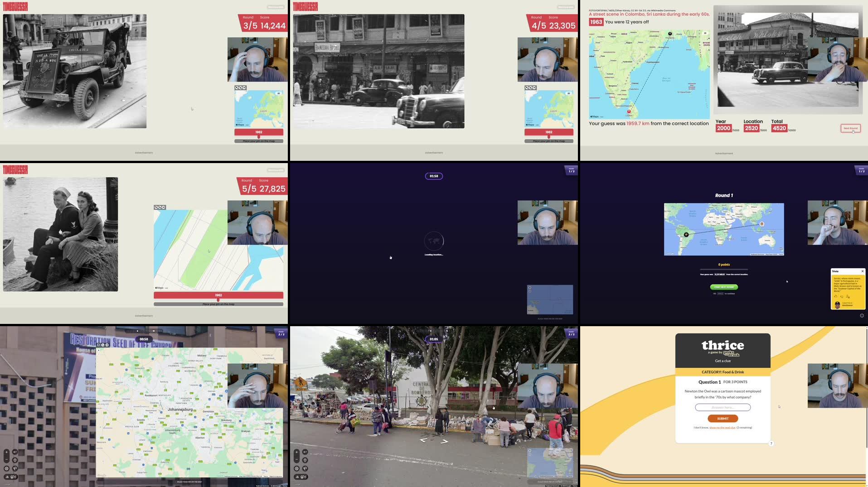Click the zoom-in plus on the Johannesburg guess map
868x487 pixels.
(x=98, y=350)
